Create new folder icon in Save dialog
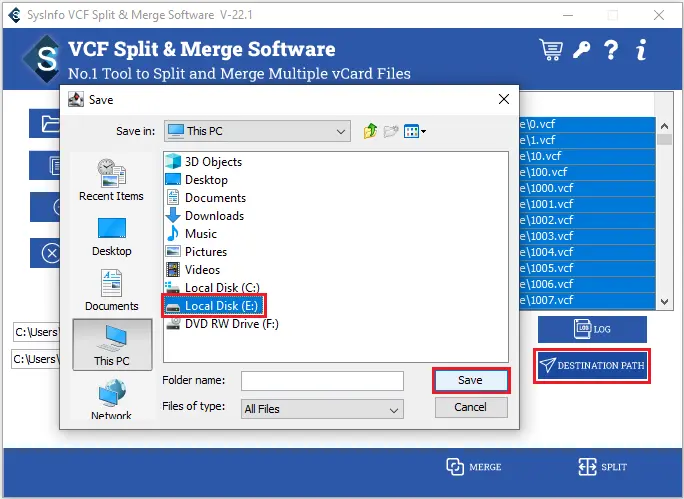Screen dimensions: 684x499 391,131
